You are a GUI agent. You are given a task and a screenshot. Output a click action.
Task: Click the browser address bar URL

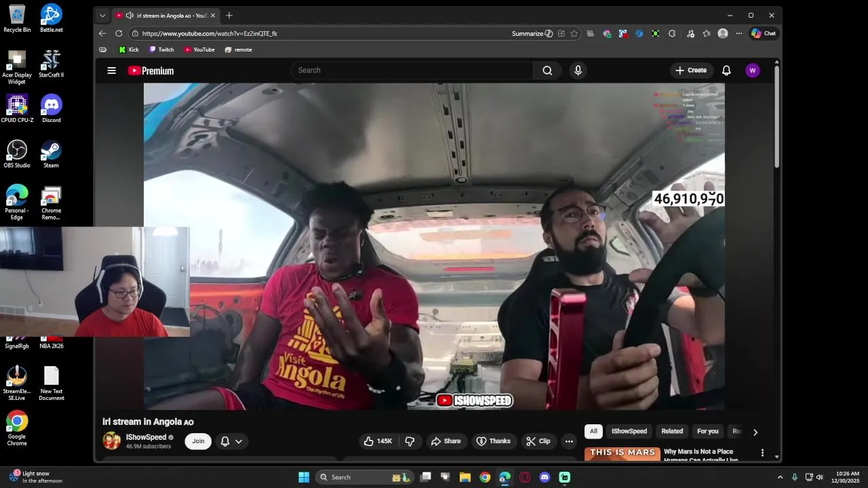point(210,33)
